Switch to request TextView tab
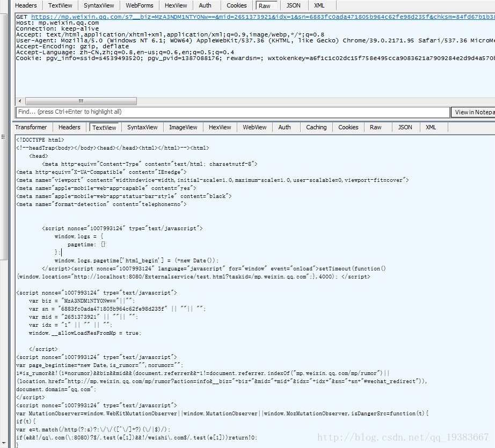The width and height of the screenshot is (495, 448). [x=60, y=5]
